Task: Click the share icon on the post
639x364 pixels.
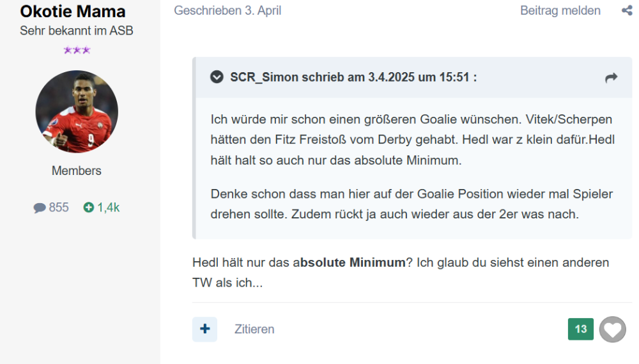Action: coord(626,11)
